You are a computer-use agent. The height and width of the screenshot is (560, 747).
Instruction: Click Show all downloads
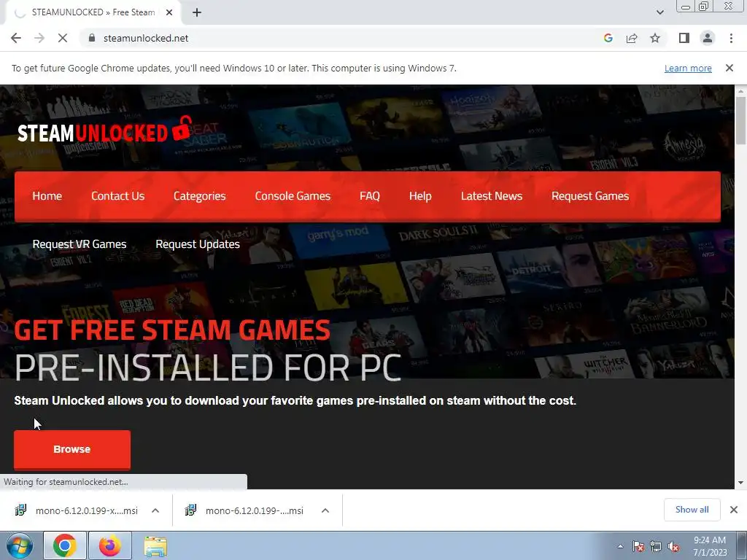(x=692, y=510)
